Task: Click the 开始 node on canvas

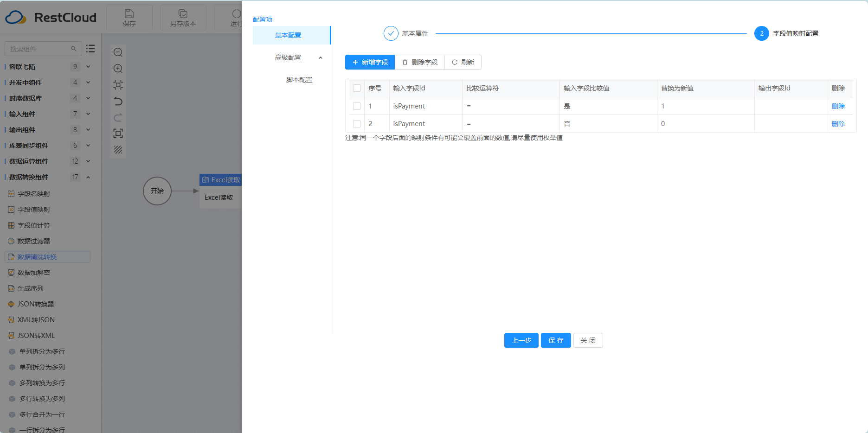Action: click(157, 191)
